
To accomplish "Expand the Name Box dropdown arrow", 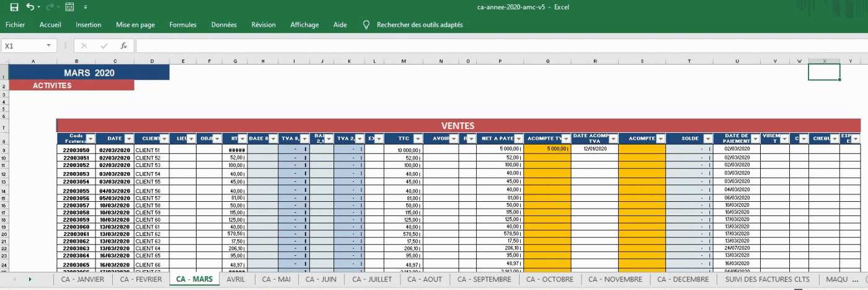I will tap(49, 46).
